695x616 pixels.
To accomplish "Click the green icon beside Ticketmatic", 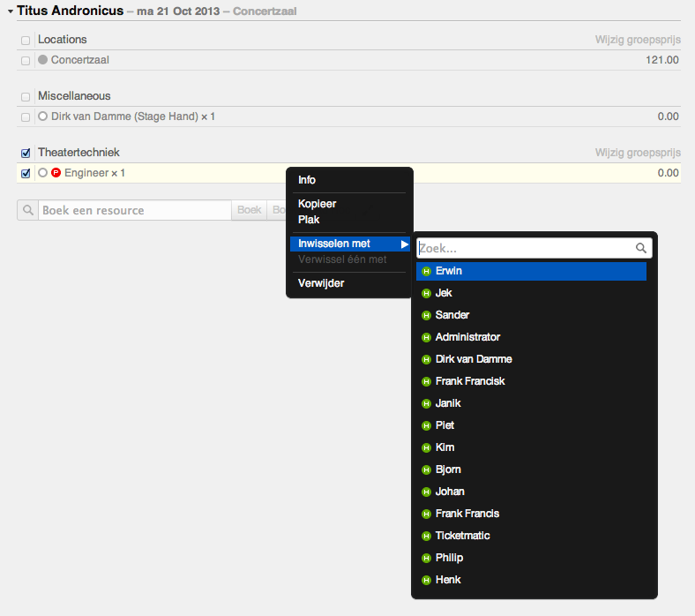I will [x=426, y=536].
